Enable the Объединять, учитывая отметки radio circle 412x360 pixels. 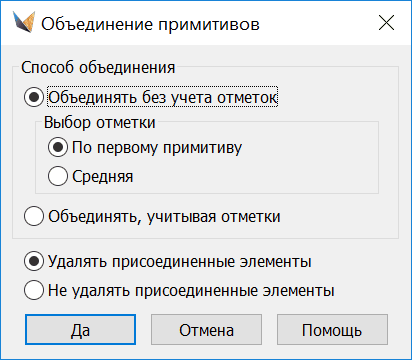[34, 216]
